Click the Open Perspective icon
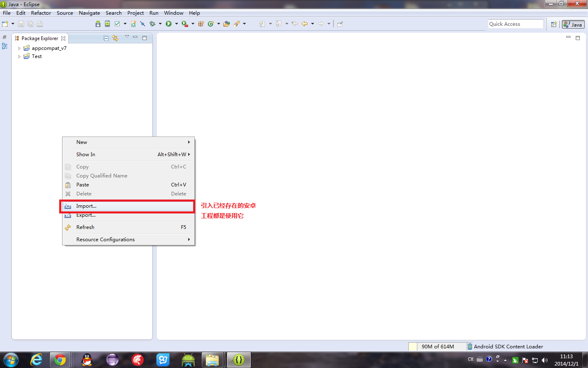Screen dimensions: 588x368 pos(554,25)
